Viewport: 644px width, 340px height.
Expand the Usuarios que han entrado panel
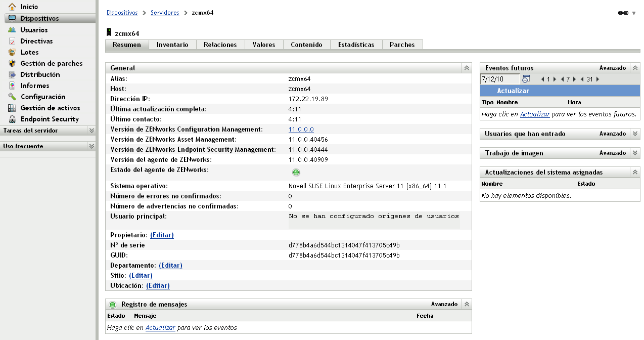(635, 134)
